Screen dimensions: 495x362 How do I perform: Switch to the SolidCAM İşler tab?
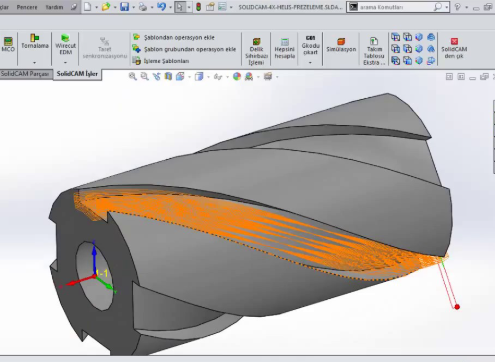[77, 74]
